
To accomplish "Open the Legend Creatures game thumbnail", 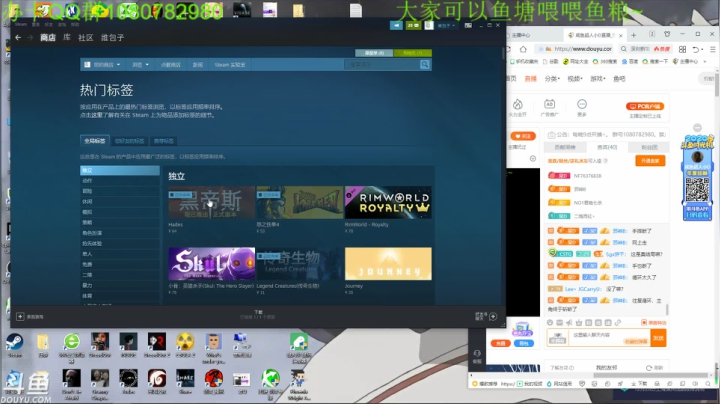I will [x=299, y=264].
